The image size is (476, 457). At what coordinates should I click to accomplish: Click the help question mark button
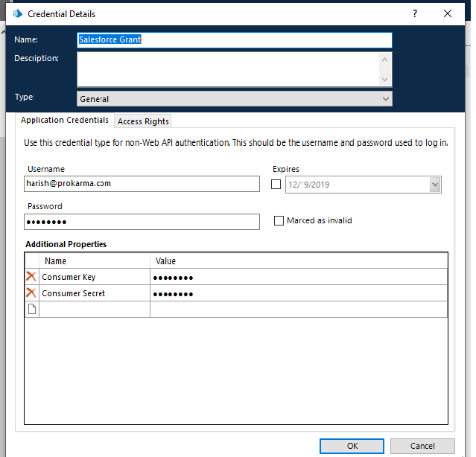tap(415, 13)
